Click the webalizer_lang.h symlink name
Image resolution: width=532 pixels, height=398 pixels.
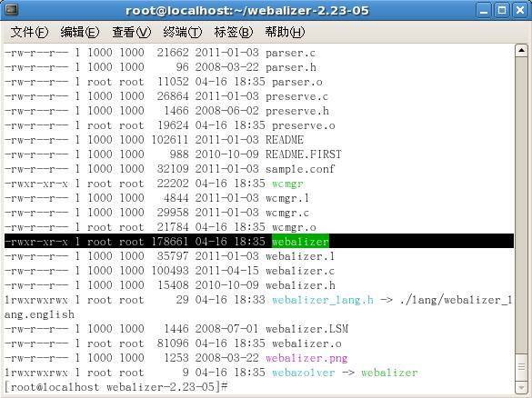(x=323, y=300)
